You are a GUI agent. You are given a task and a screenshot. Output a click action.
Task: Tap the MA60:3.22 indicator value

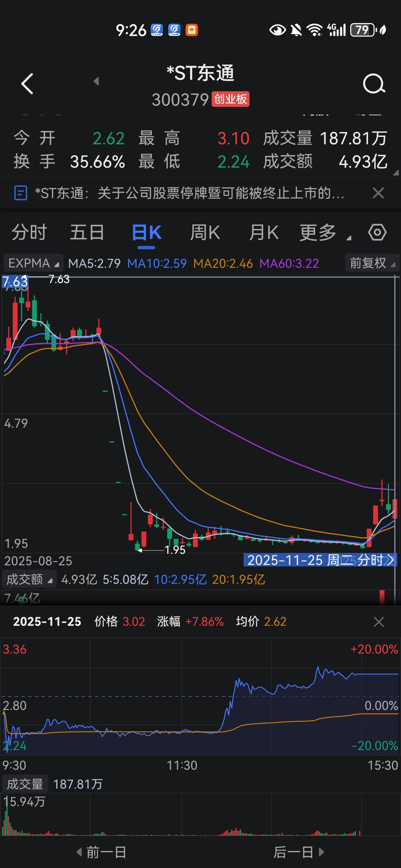(289, 263)
